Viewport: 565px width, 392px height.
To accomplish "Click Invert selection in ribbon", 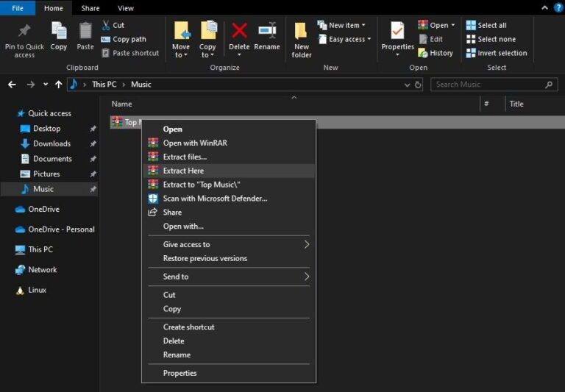I will click(x=497, y=53).
